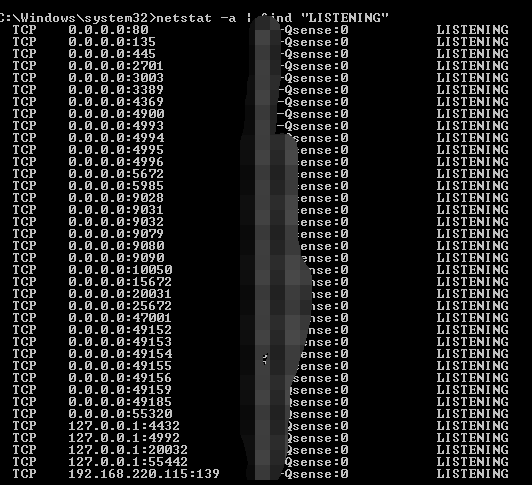Screen dimensions: 532x485
Task: Select the 0.0.0.0:5985 port entry
Action: (x=116, y=186)
